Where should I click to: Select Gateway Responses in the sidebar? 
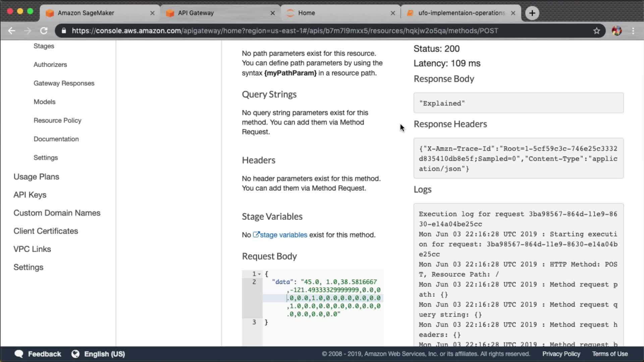pos(64,83)
